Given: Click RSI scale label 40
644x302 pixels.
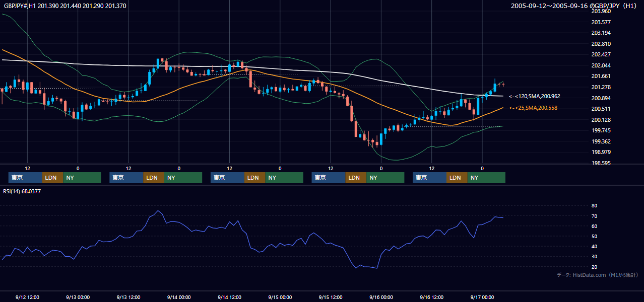Looking at the screenshot, I should 594,246.
